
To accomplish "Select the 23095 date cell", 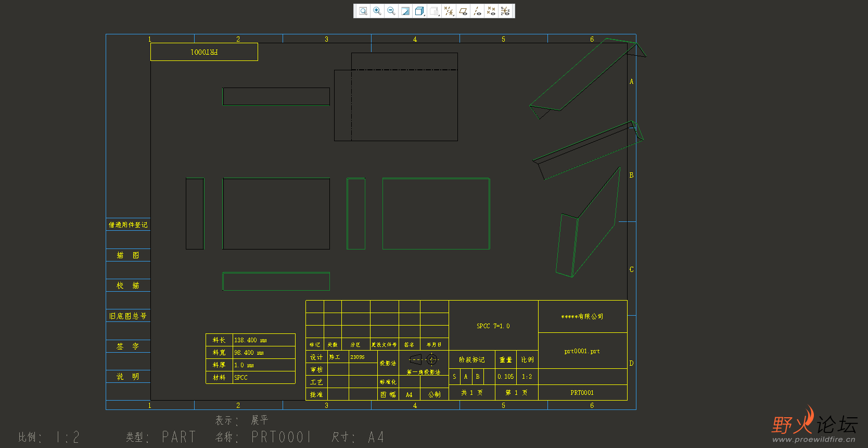I will (x=363, y=357).
